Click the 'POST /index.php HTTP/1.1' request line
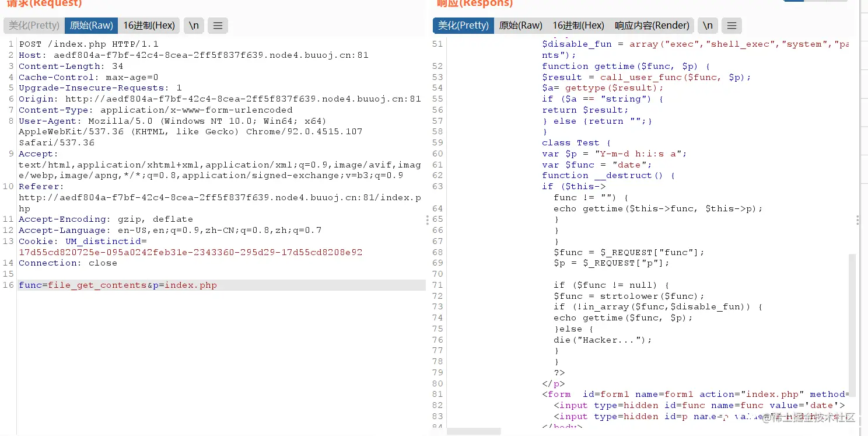The width and height of the screenshot is (868, 436). pos(89,44)
